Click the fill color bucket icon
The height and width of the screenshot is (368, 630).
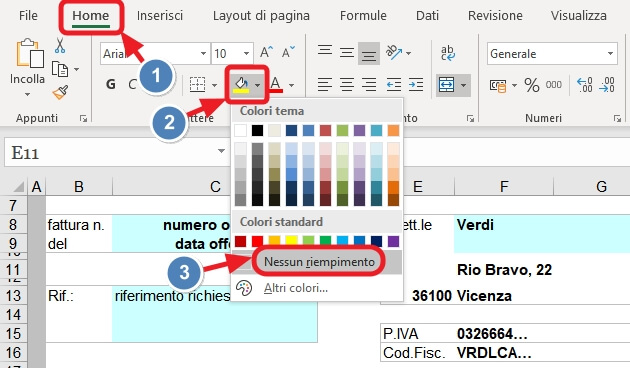click(241, 85)
